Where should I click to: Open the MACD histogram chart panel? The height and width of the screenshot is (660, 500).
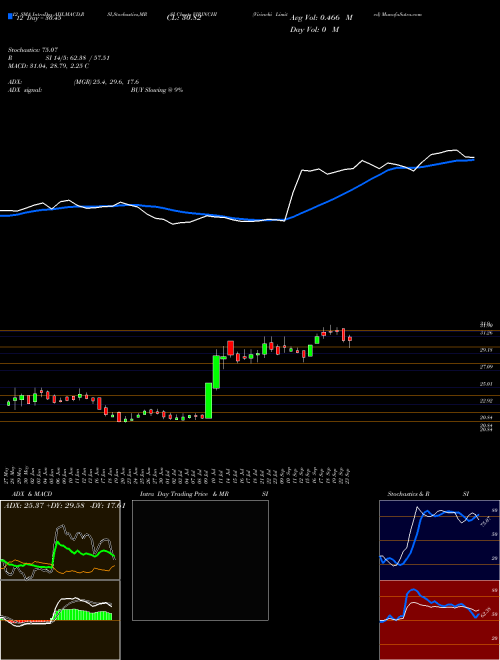(x=60, y=620)
